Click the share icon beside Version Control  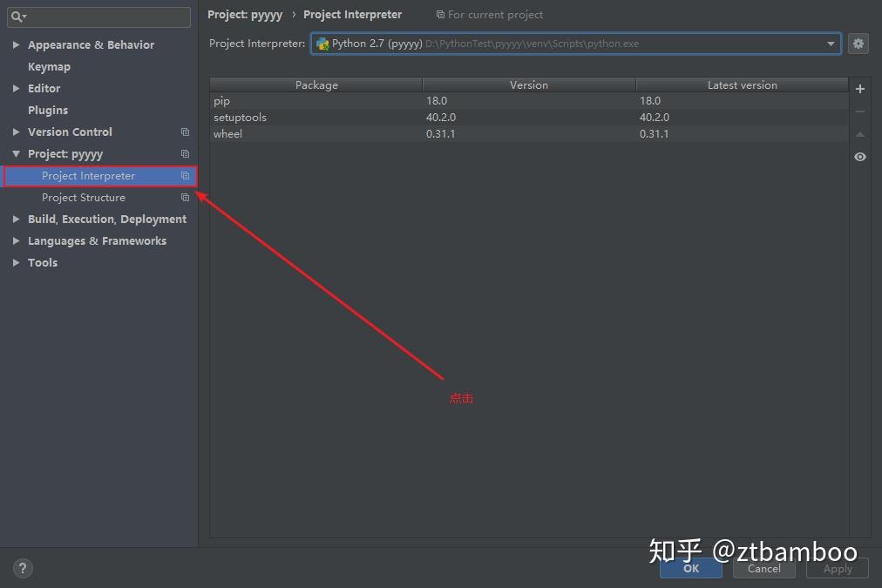[x=185, y=132]
